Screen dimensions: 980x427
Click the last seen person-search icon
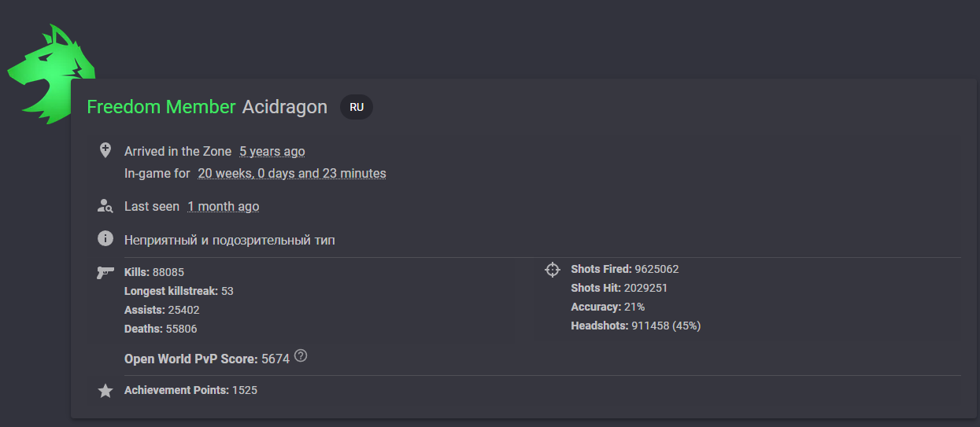(x=105, y=206)
